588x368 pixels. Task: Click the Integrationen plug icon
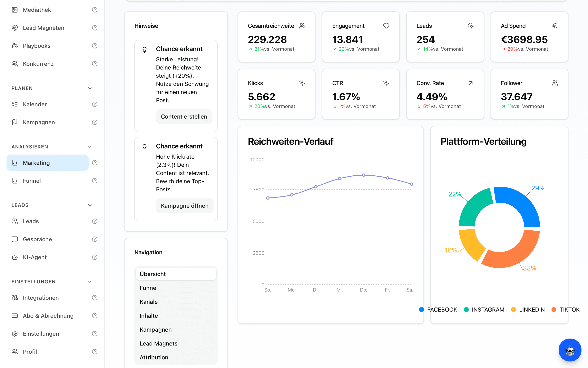15,298
